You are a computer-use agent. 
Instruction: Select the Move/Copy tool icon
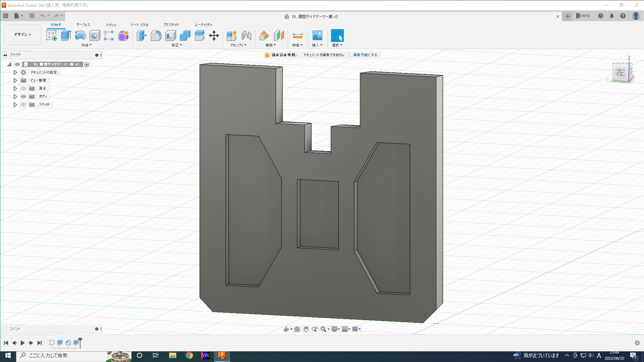click(x=214, y=36)
